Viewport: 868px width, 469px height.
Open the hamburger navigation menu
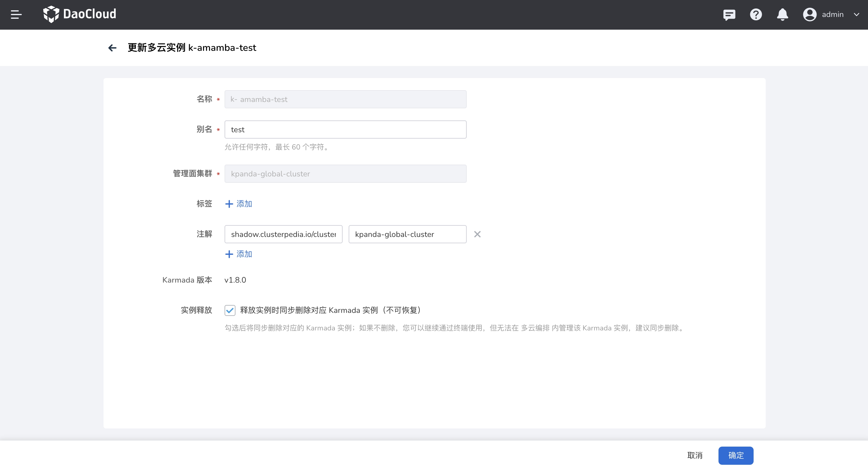[x=16, y=15]
